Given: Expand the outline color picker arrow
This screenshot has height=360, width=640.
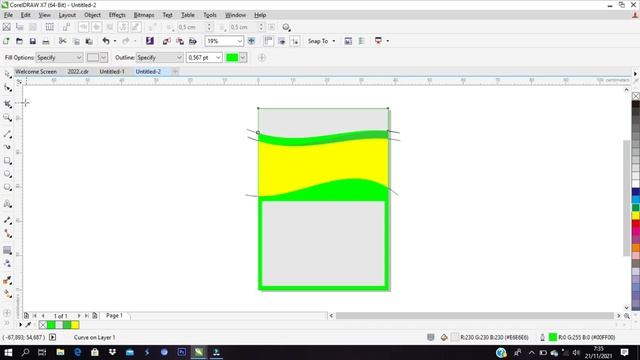Looking at the screenshot, I should pyautogui.click(x=243, y=58).
